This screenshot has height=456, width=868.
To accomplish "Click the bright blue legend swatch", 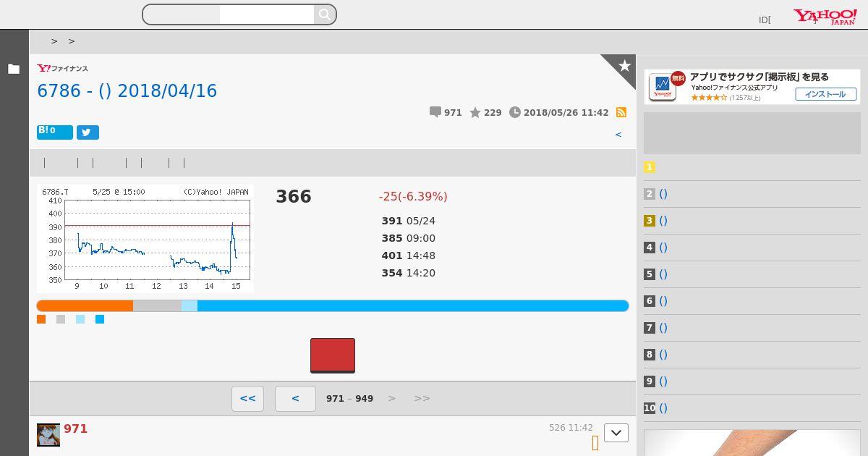I will 100,319.
